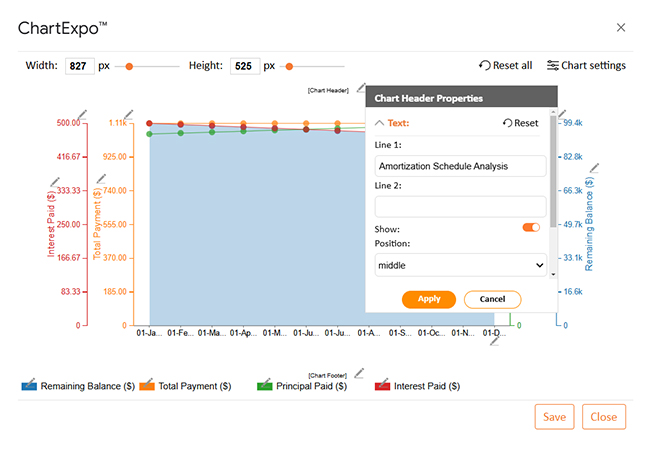
Task: Open Chart settings
Action: (586, 66)
